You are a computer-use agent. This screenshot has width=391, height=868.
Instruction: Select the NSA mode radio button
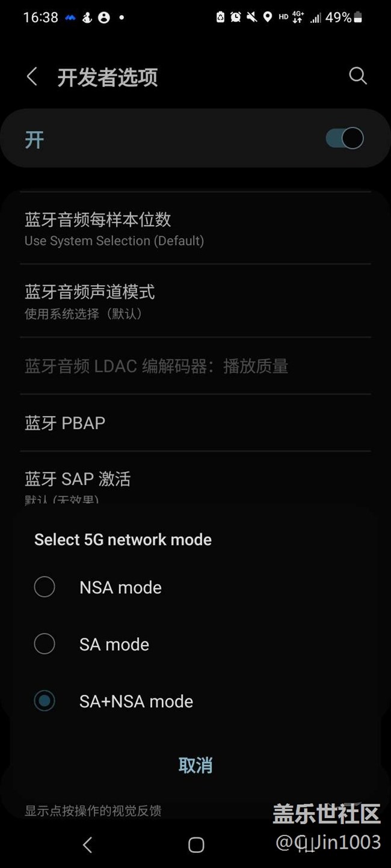(45, 587)
